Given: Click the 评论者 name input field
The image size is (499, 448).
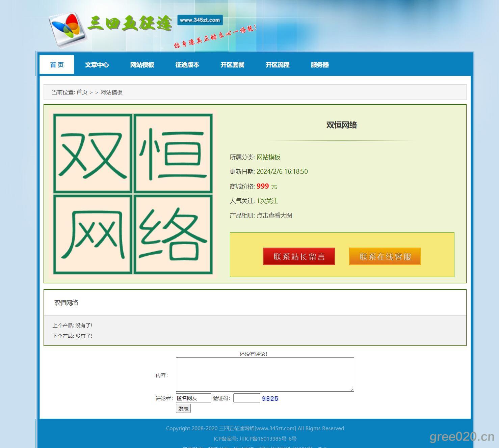Looking at the screenshot, I should (193, 398).
